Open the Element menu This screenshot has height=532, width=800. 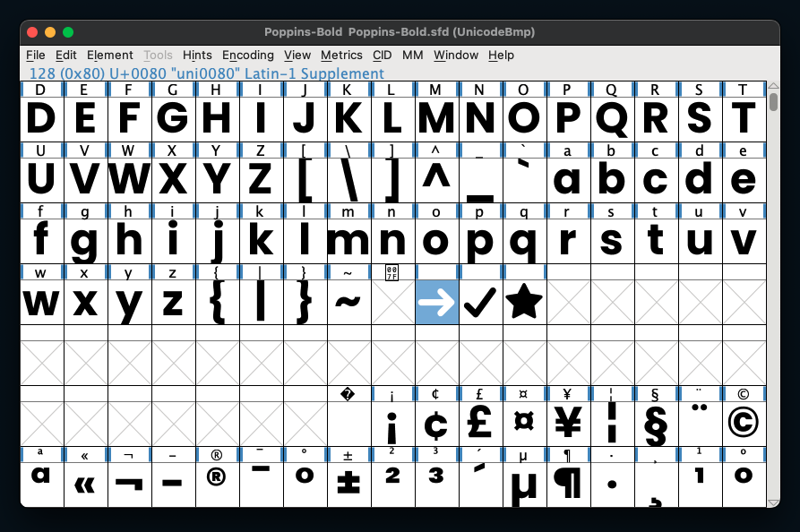click(x=109, y=56)
